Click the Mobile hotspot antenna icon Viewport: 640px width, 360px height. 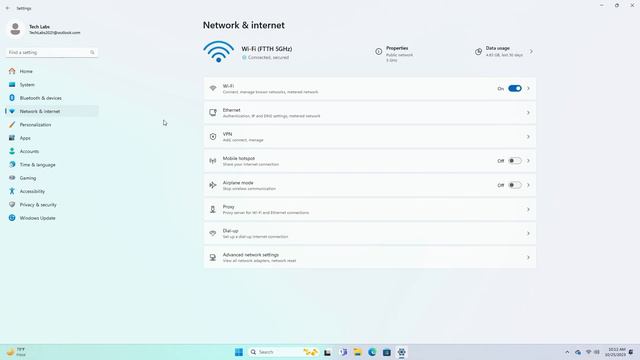coord(213,161)
